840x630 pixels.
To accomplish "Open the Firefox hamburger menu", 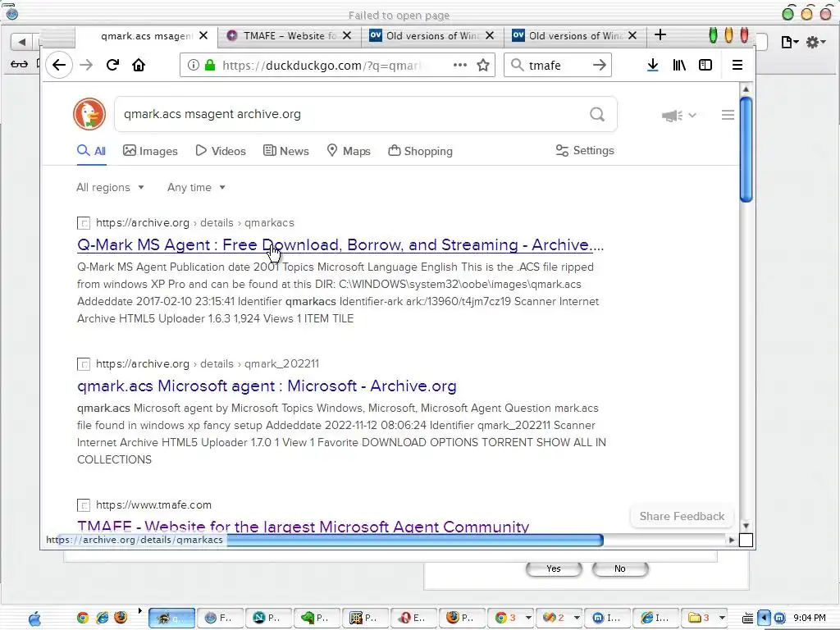I will pos(737,66).
